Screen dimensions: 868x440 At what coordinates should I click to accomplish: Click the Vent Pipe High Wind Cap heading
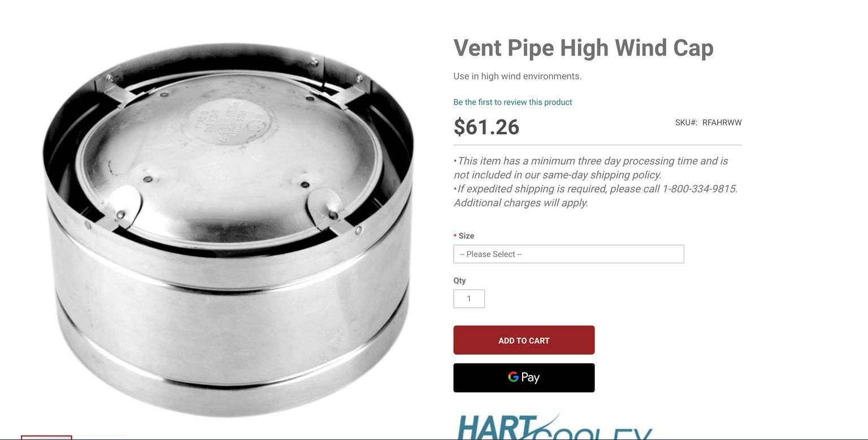click(x=583, y=48)
